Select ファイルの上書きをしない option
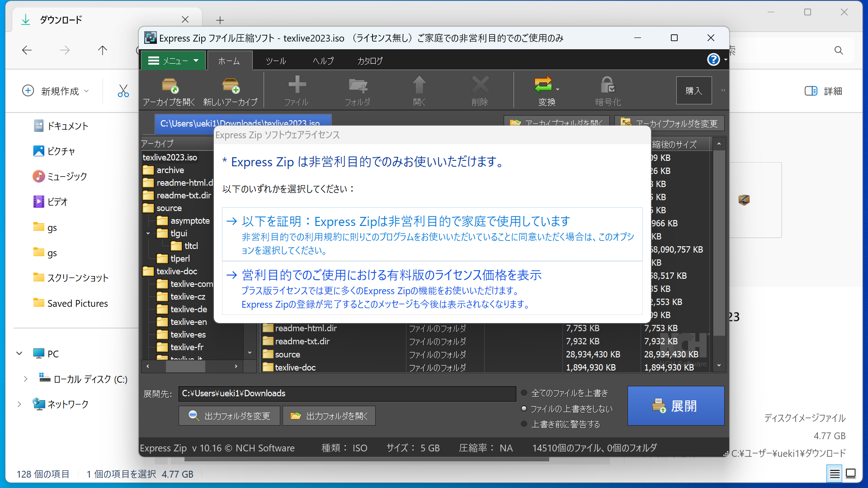 [524, 408]
